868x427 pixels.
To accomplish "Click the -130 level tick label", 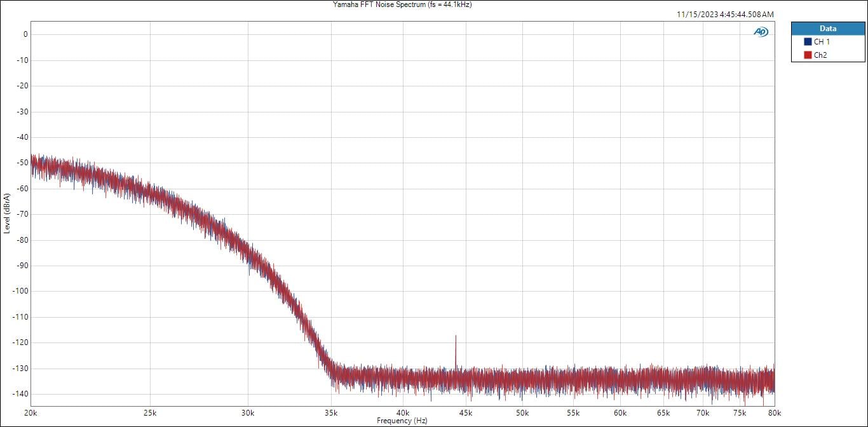I will coord(20,369).
